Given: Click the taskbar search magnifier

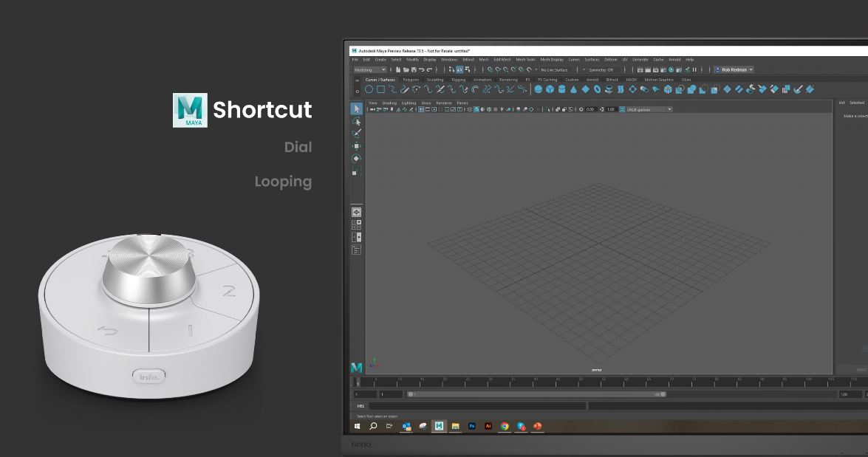Looking at the screenshot, I should (373, 426).
